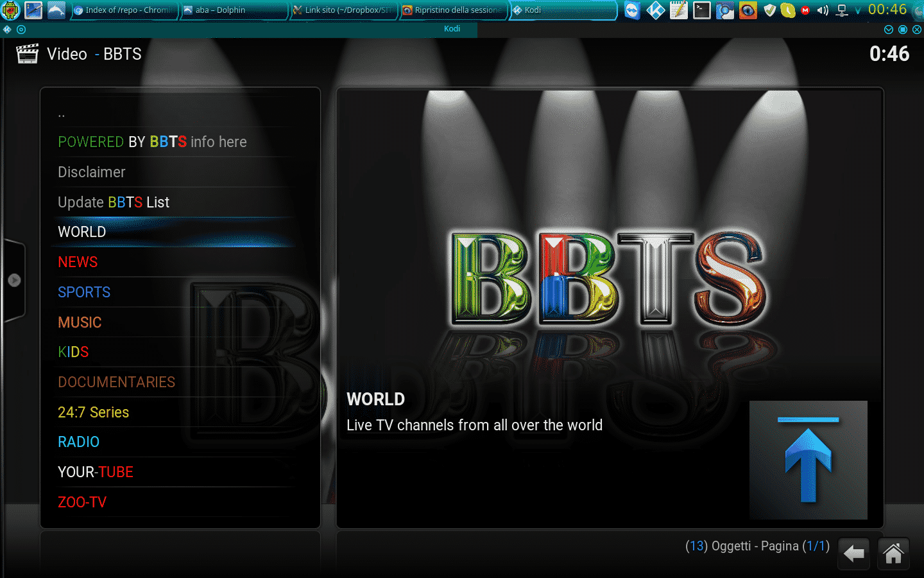
Task: Open Kodi window menu icon in titlebar
Action: click(7, 30)
